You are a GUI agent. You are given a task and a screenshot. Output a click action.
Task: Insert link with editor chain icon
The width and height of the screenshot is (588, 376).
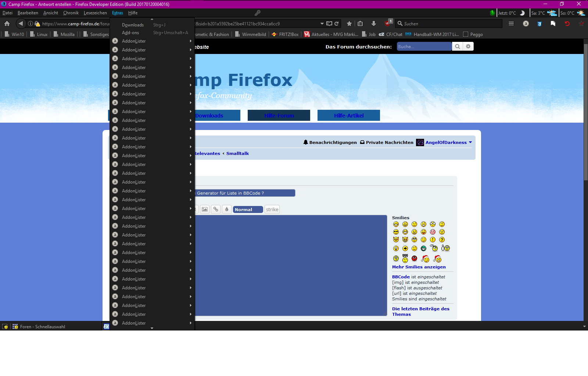pyautogui.click(x=216, y=209)
